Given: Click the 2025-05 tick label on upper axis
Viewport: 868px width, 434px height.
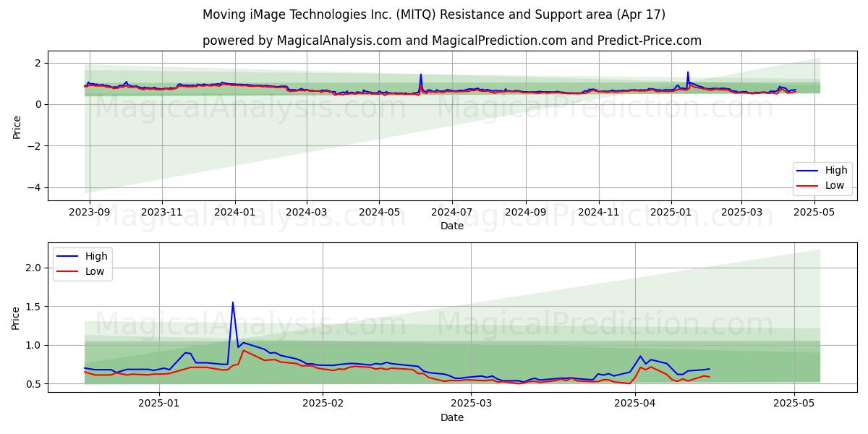Looking at the screenshot, I should coord(814,213).
